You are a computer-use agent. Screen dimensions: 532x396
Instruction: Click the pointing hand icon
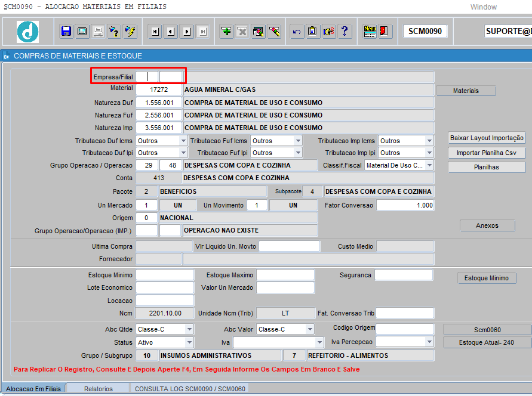(x=328, y=32)
